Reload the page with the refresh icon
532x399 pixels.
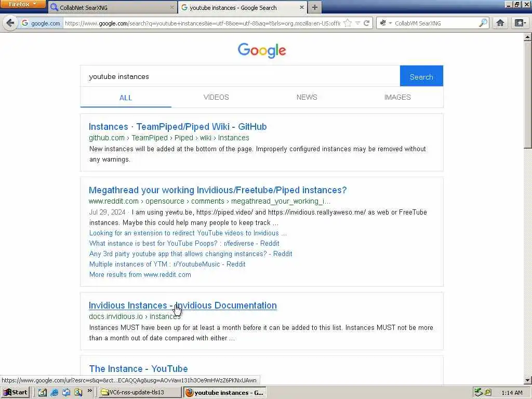click(x=366, y=23)
